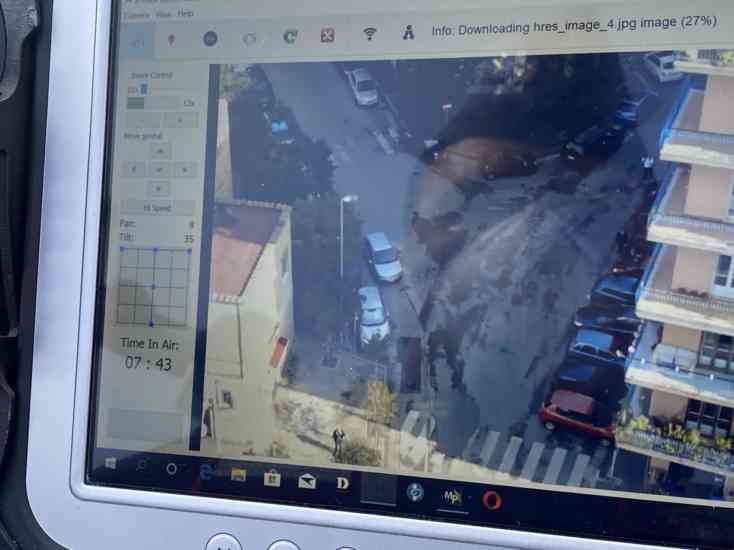The width and height of the screenshot is (734, 550).
Task: Click the green zoom level bar
Action: (136, 103)
